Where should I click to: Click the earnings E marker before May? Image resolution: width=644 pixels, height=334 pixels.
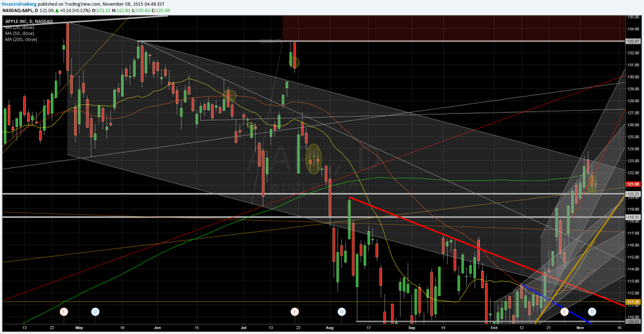64,312
